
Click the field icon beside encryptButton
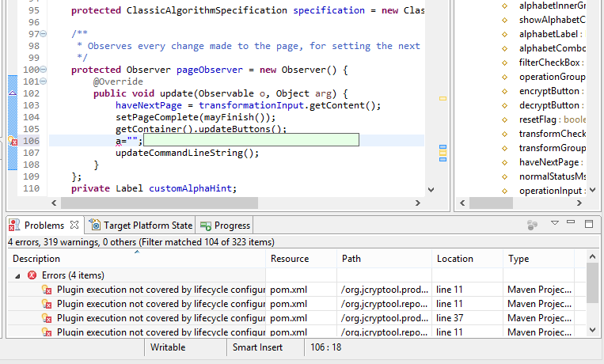(x=504, y=91)
